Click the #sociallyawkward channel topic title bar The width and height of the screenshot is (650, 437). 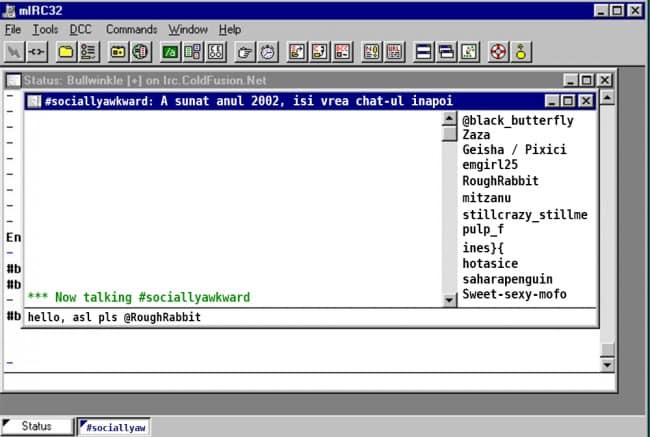[x=310, y=101]
